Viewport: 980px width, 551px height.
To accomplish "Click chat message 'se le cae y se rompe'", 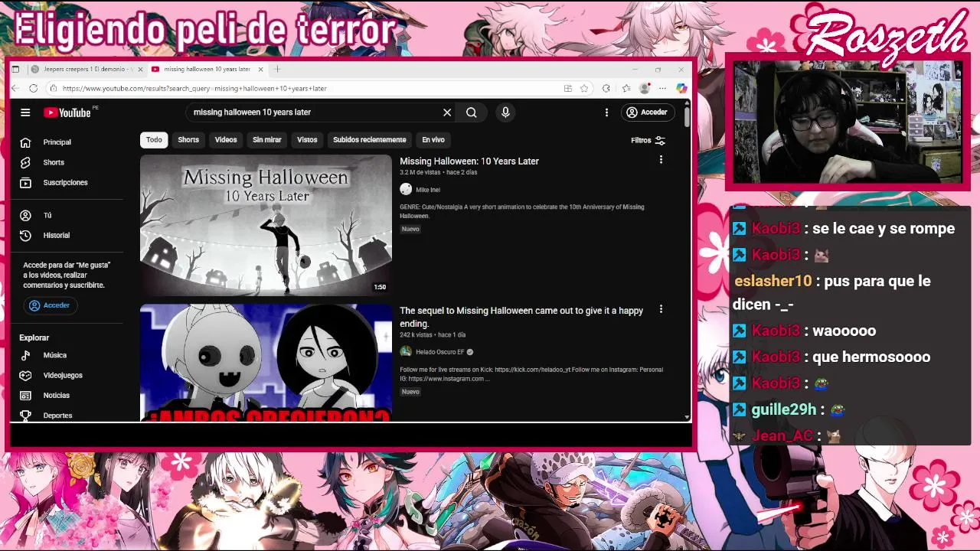I will click(884, 229).
